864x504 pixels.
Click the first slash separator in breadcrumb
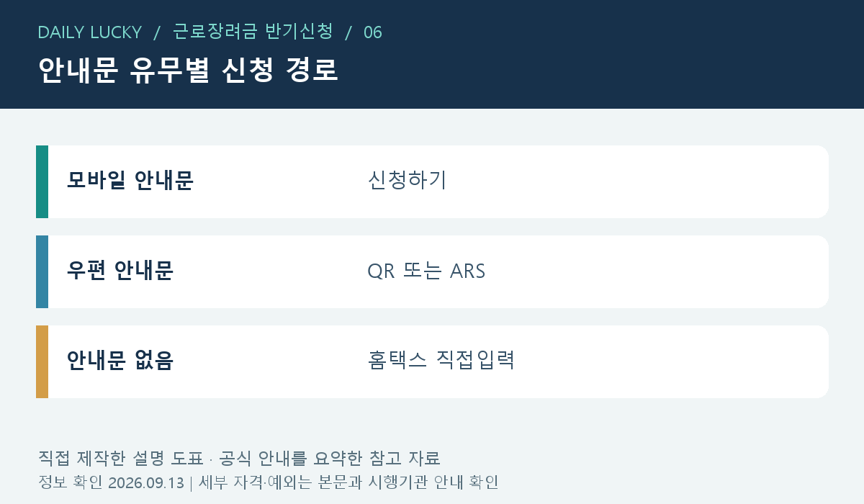point(157,32)
